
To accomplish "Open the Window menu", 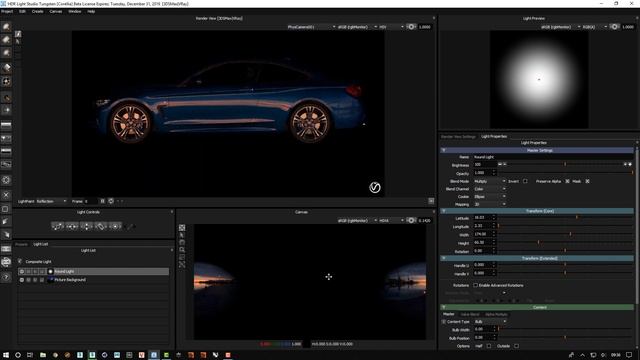I will tap(75, 11).
